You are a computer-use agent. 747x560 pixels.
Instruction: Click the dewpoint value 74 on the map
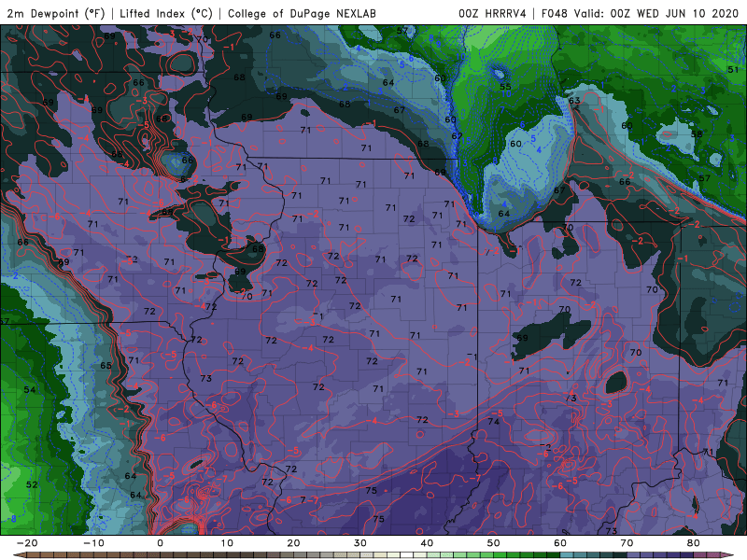(x=494, y=422)
